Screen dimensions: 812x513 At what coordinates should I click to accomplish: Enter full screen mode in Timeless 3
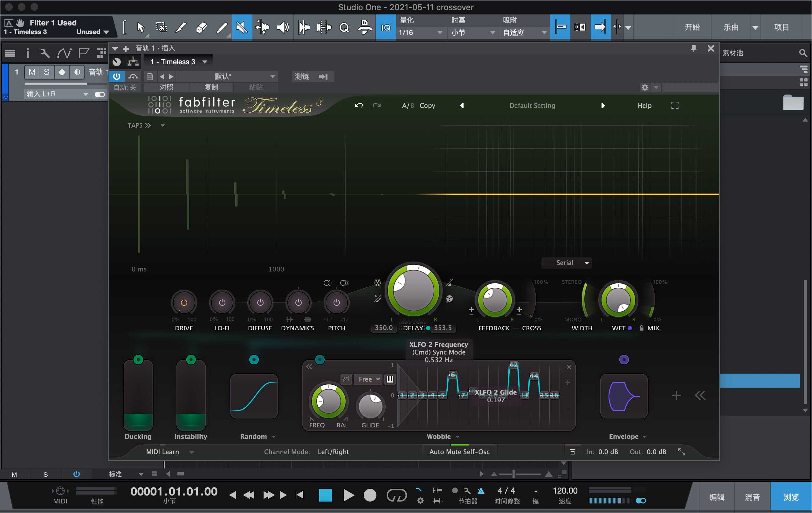click(675, 105)
